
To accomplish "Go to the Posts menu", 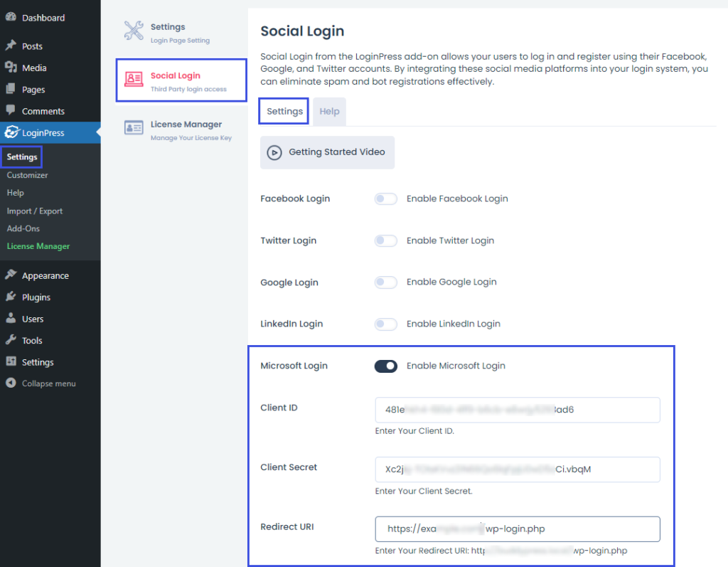I will [50, 46].
